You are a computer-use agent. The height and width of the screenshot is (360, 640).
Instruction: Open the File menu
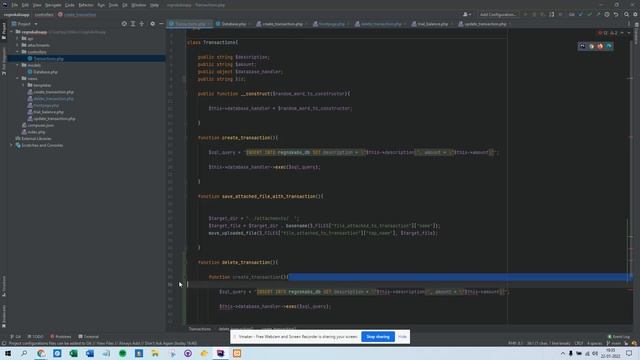[x=15, y=5]
